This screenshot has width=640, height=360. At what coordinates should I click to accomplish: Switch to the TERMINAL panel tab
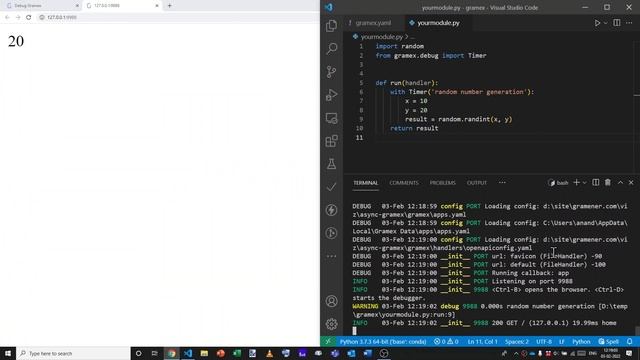[366, 183]
